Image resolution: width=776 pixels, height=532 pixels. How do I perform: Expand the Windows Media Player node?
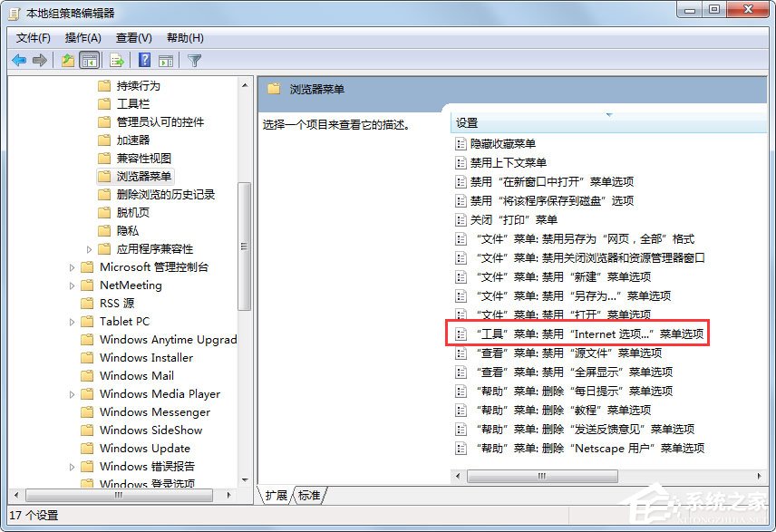click(x=73, y=393)
